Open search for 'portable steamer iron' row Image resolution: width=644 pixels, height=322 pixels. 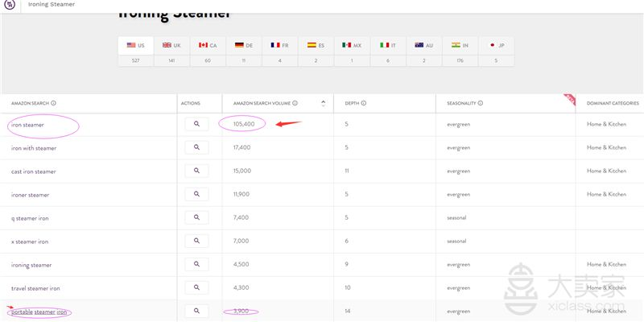pos(196,312)
